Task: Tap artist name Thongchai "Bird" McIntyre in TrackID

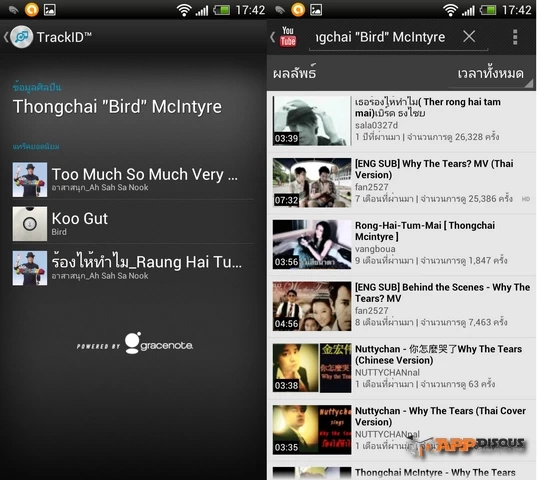Action: (x=117, y=106)
